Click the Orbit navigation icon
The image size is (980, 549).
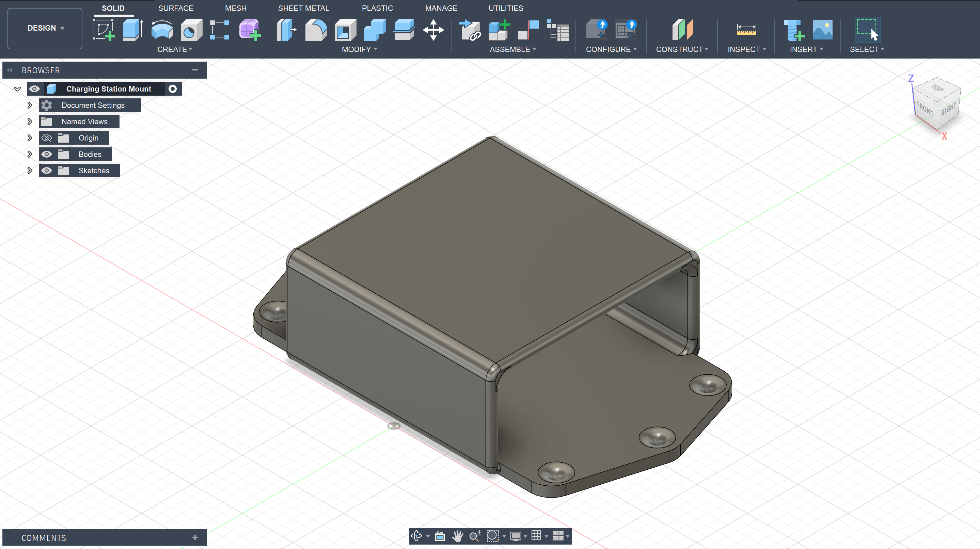[x=416, y=536]
